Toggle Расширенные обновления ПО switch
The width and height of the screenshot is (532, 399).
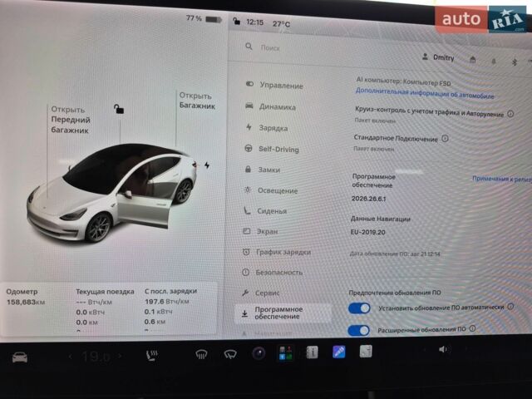click(358, 331)
